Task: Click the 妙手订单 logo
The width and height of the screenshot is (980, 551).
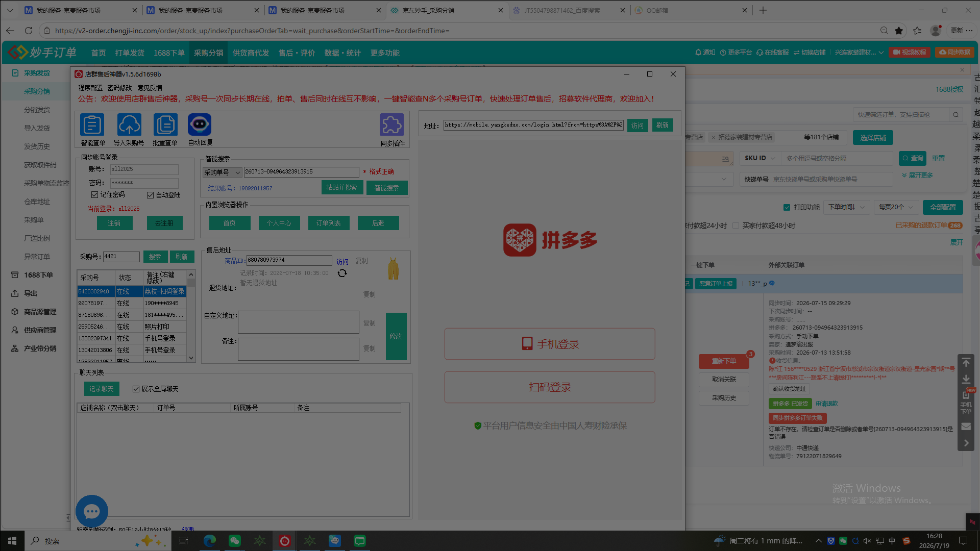Action: [42, 53]
